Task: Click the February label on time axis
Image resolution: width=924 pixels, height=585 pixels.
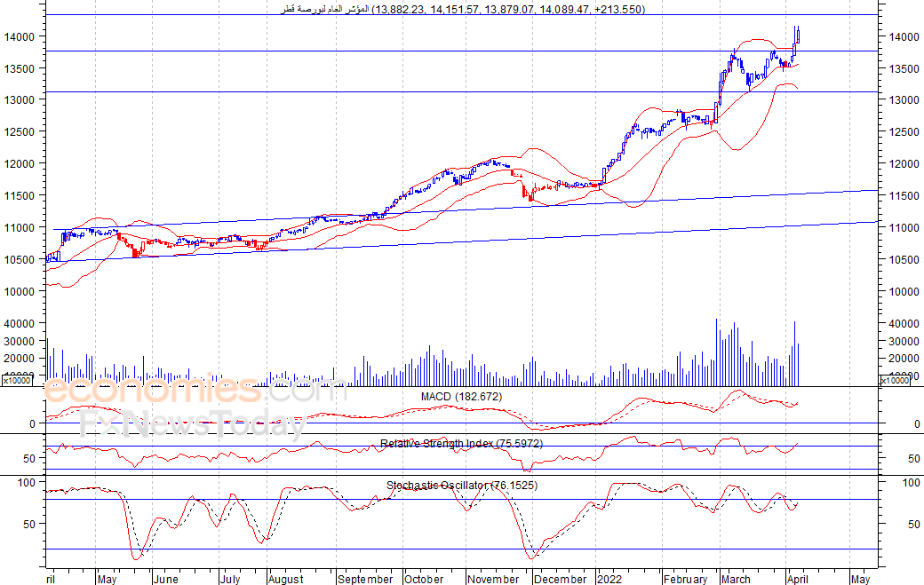Action: pos(685,579)
